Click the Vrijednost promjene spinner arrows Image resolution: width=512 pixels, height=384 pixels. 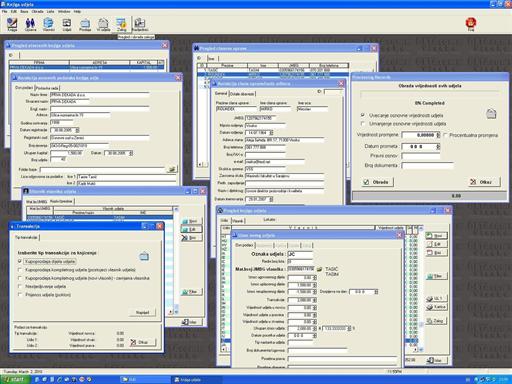[438, 135]
